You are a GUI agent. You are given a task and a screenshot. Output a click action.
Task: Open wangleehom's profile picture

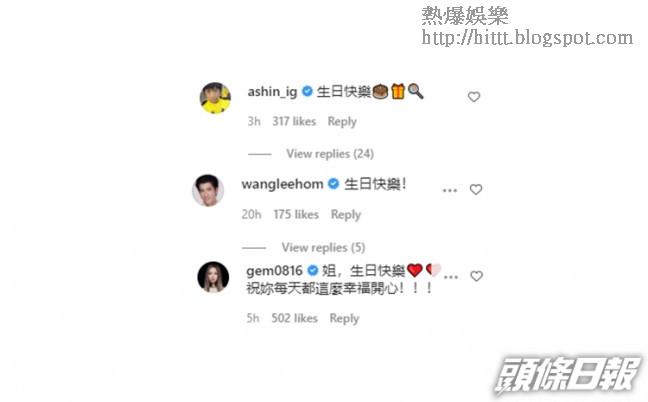208,190
